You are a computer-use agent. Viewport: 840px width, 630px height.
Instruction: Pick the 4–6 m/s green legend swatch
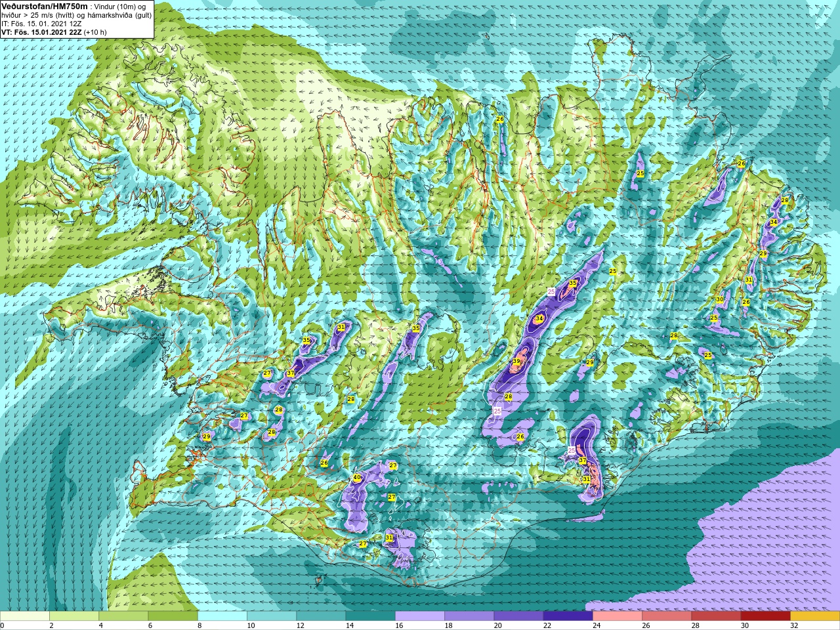(x=123, y=616)
